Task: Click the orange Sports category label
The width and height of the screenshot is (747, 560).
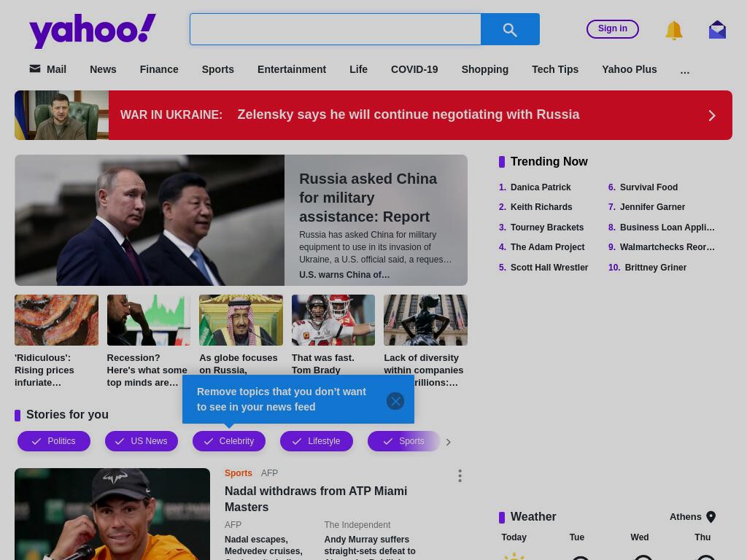Action: 239,472
